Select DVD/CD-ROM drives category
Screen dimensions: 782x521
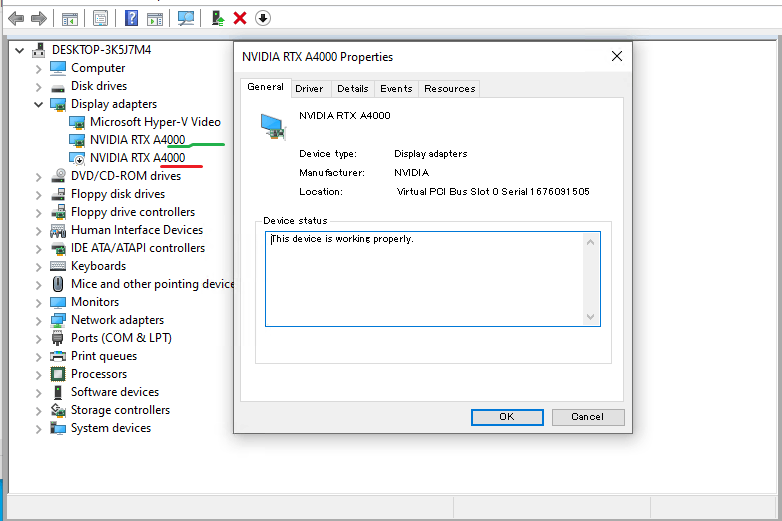tap(126, 175)
